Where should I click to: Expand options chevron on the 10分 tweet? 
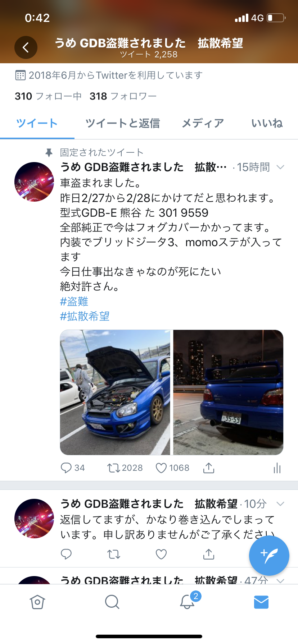coord(280,504)
